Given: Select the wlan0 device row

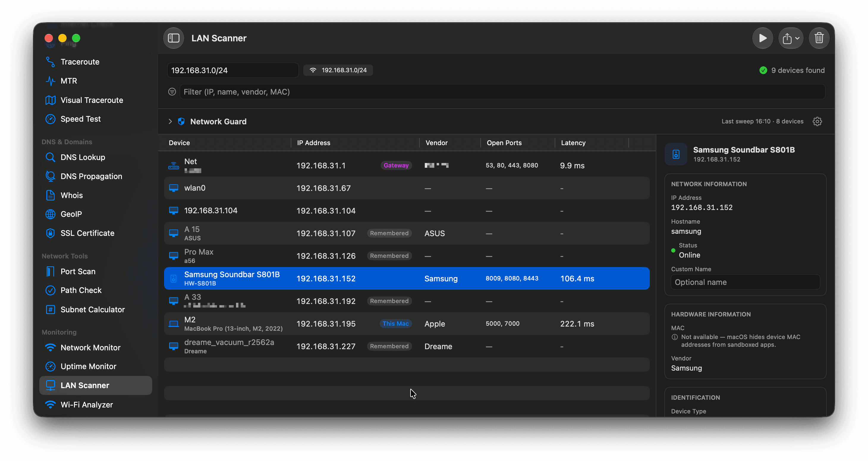Looking at the screenshot, I should 407,188.
